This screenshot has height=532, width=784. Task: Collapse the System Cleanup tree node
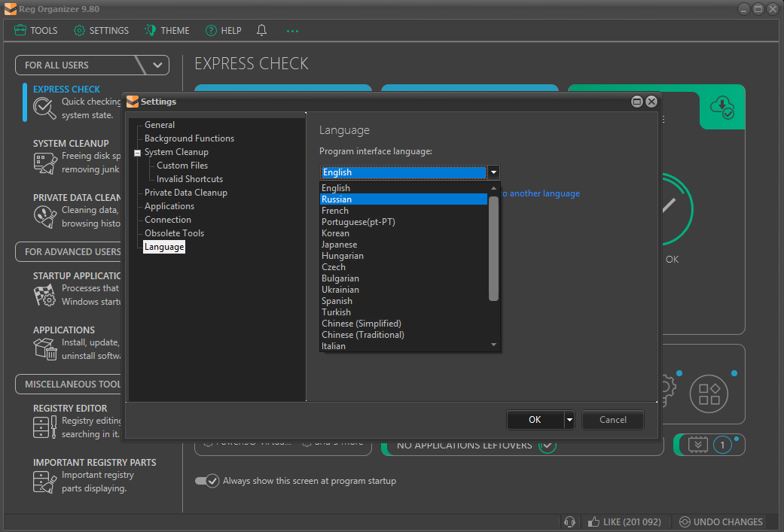click(138, 153)
